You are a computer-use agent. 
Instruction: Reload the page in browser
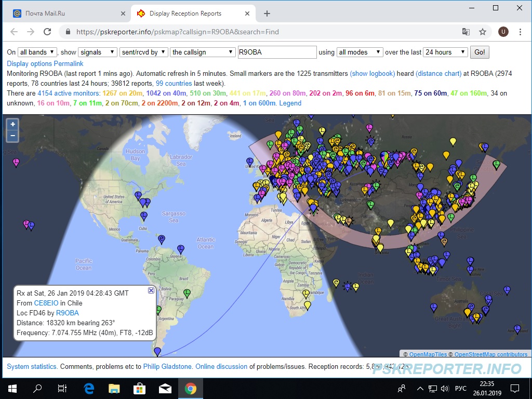[47, 32]
